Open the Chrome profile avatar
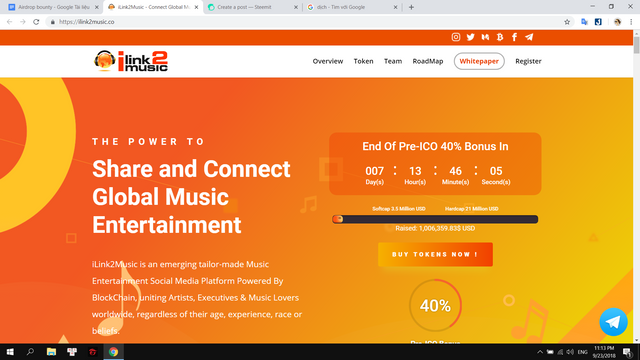Image resolution: width=640 pixels, height=360 pixels. (617, 22)
